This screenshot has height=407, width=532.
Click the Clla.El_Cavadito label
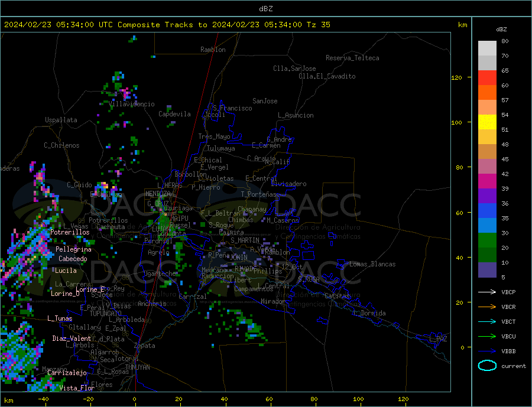tap(327, 76)
